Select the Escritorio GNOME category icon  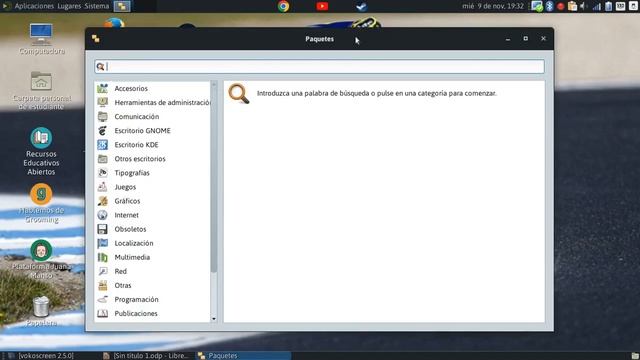click(102, 131)
